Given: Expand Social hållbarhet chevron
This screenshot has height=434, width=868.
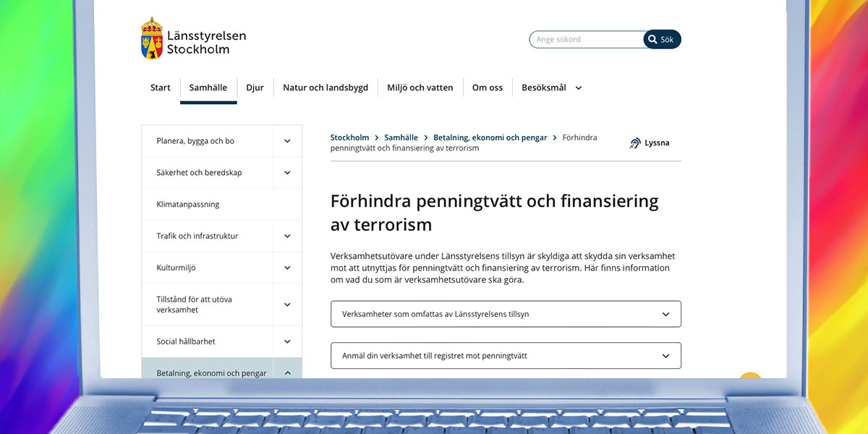Looking at the screenshot, I should (287, 341).
